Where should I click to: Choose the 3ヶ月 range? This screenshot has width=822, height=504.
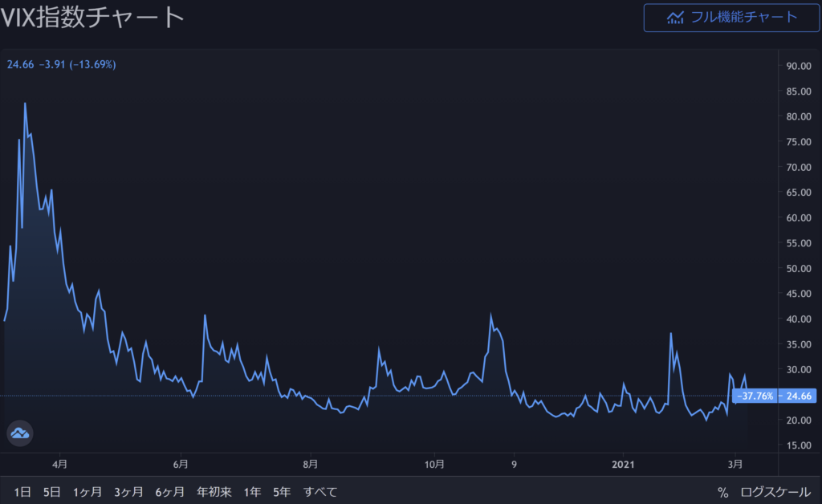[x=128, y=492]
